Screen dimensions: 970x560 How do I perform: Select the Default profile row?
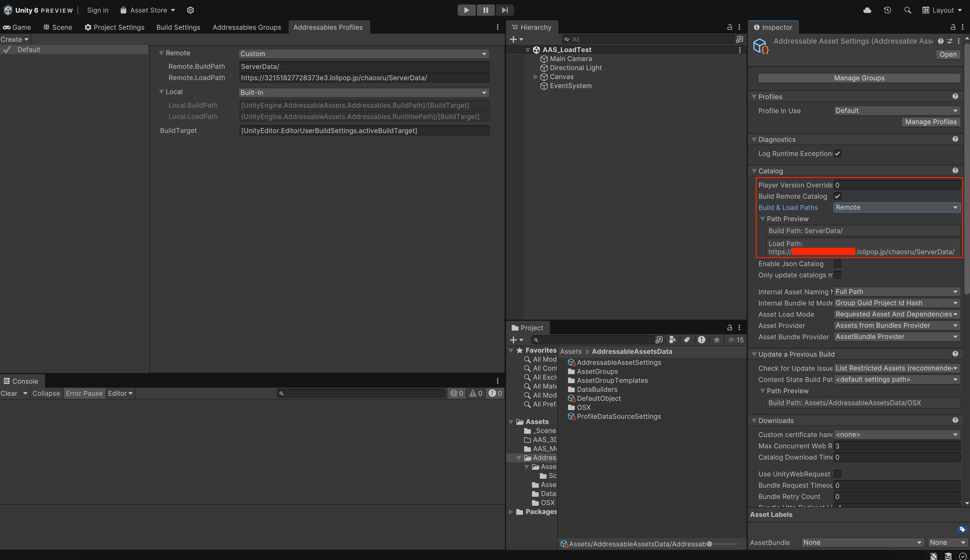tap(74, 49)
